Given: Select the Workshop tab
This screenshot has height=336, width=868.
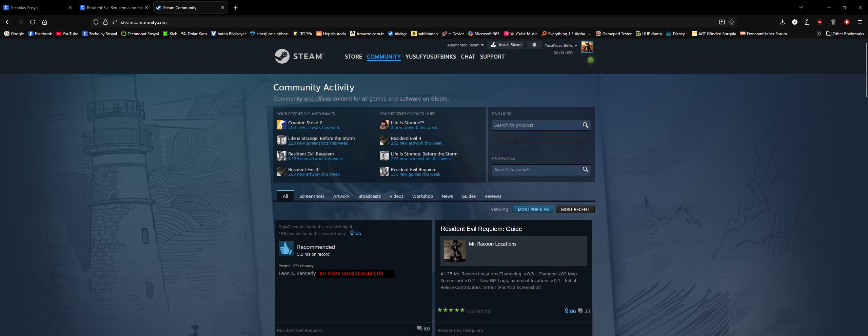Looking at the screenshot, I should (422, 196).
